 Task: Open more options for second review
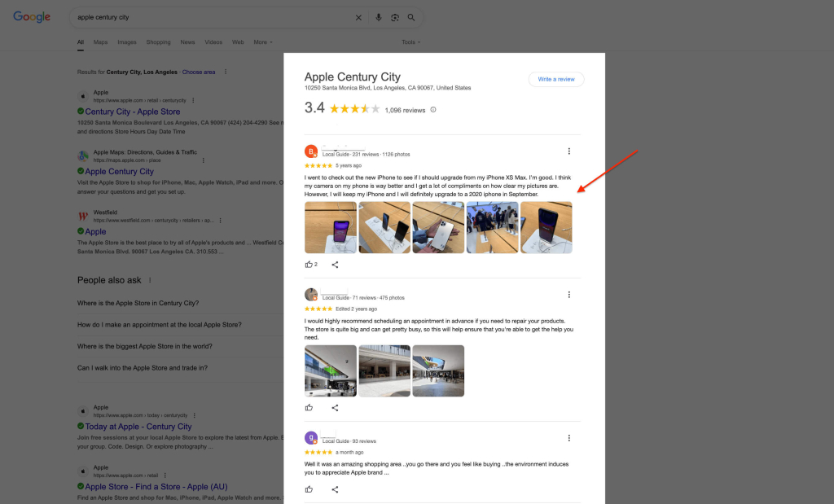click(x=569, y=295)
